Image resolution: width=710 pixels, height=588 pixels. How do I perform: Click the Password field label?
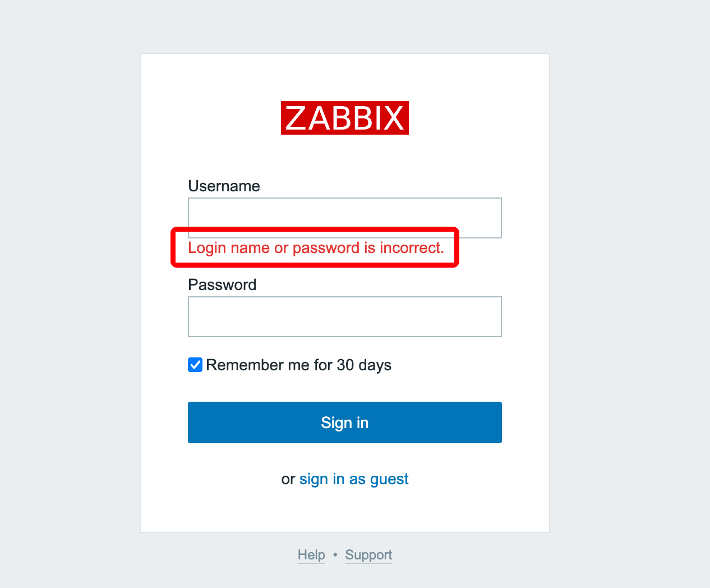(x=222, y=285)
